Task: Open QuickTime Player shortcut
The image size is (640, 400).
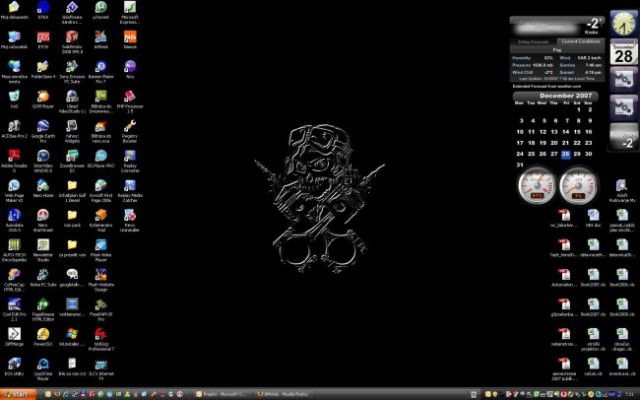Action: pyautogui.click(x=43, y=369)
